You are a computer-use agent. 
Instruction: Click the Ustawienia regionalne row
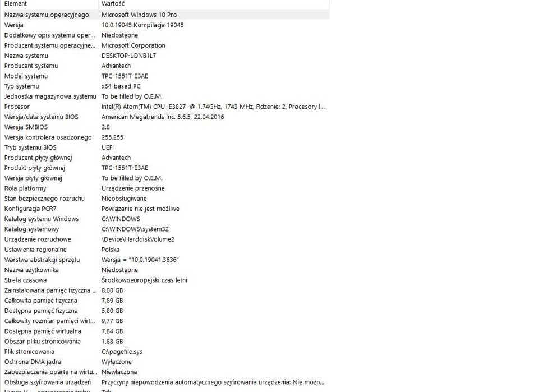[x=35, y=250]
